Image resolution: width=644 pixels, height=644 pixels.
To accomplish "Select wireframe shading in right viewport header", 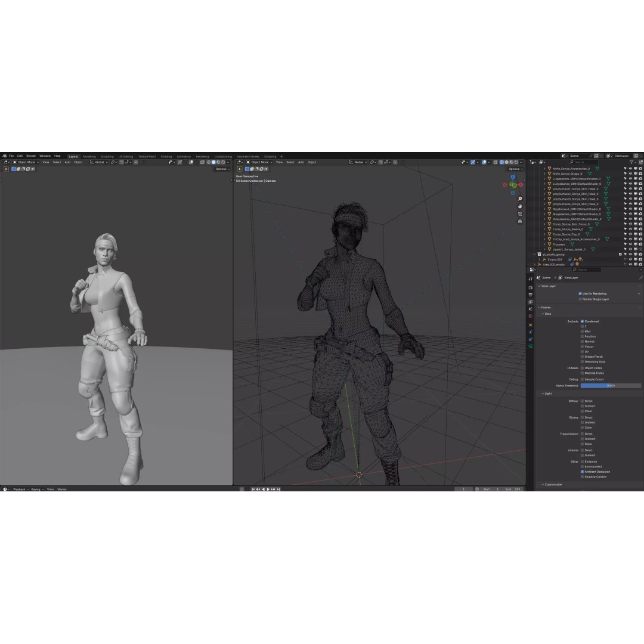I will (501, 162).
